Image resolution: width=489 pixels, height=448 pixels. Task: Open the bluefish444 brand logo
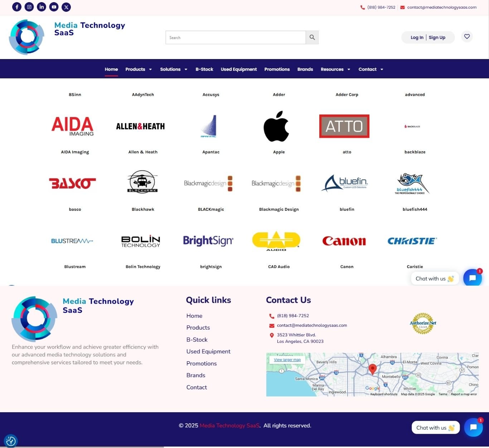(x=412, y=184)
